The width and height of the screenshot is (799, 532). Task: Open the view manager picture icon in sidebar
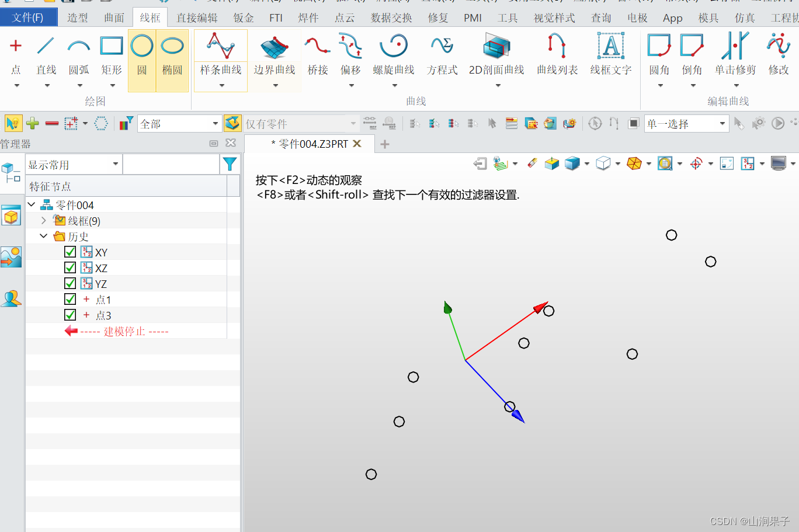click(11, 257)
